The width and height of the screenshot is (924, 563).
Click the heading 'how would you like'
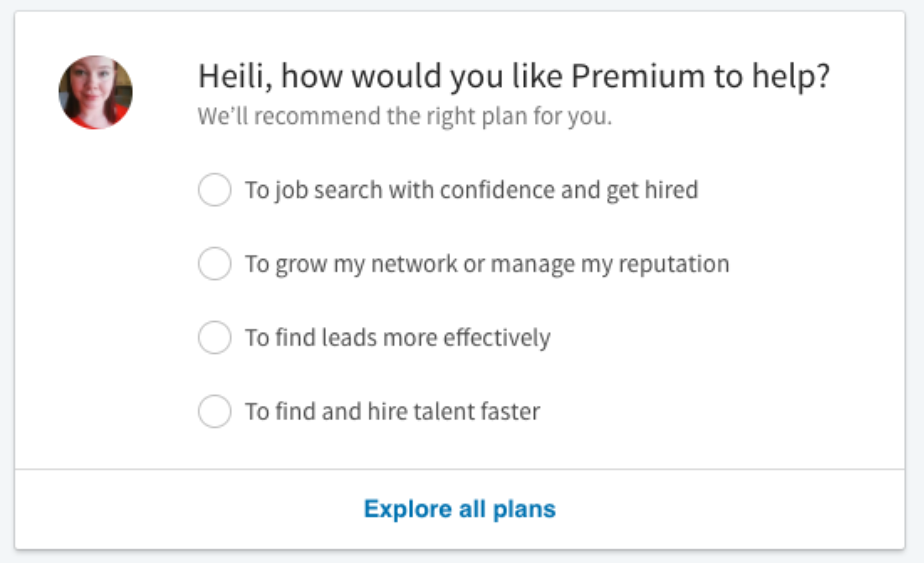click(x=421, y=77)
